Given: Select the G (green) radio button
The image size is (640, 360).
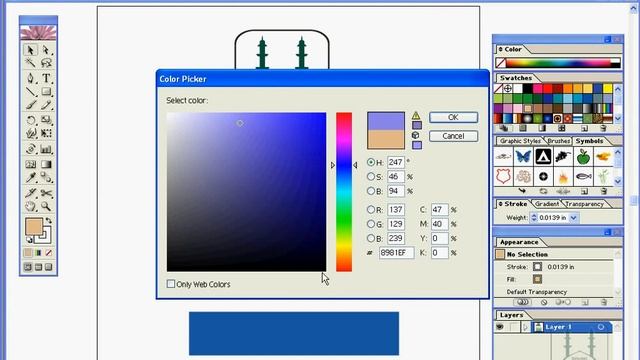Looking at the screenshot, I should (371, 224).
